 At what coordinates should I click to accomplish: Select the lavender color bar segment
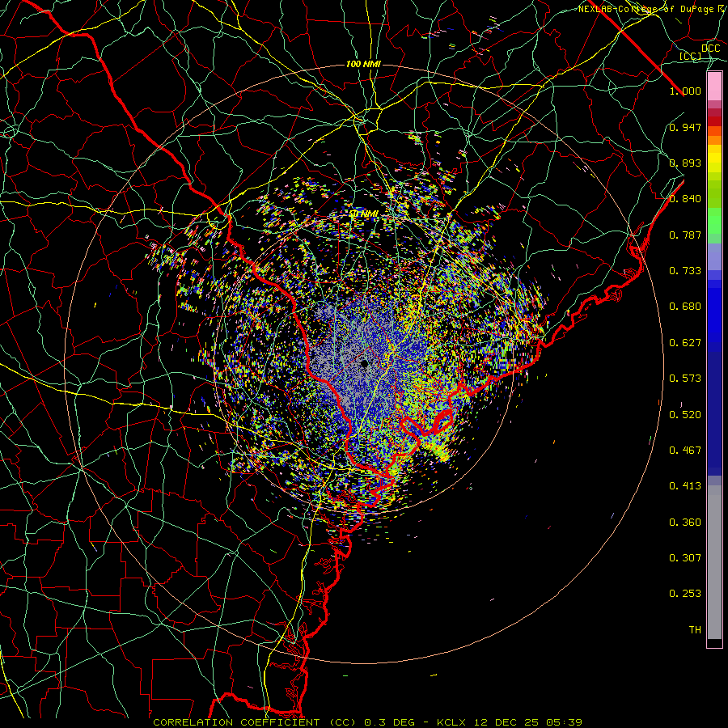pos(714,256)
